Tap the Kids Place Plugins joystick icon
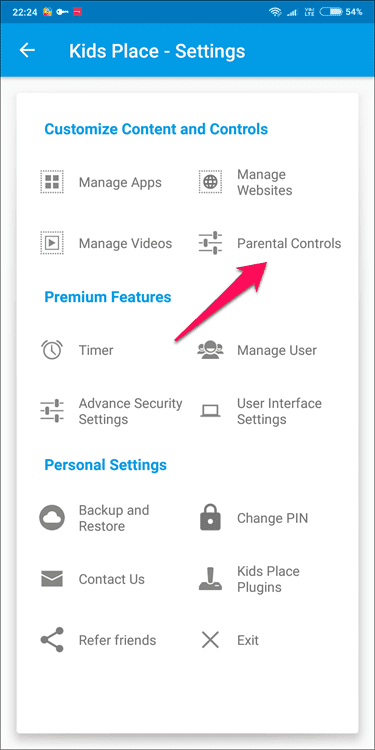 pos(210,579)
